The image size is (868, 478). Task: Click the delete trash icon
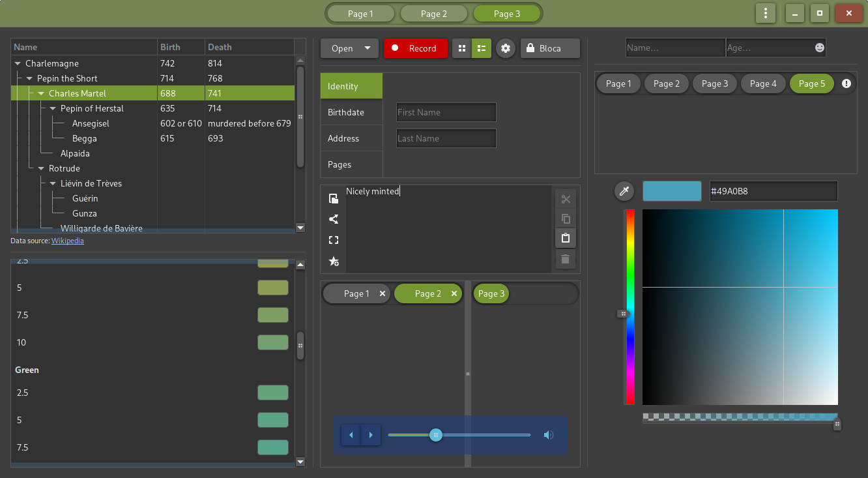click(566, 258)
